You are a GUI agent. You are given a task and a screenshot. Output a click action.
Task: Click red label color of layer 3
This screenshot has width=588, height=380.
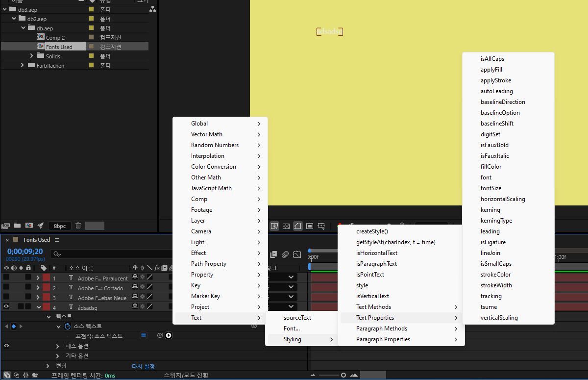click(46, 297)
